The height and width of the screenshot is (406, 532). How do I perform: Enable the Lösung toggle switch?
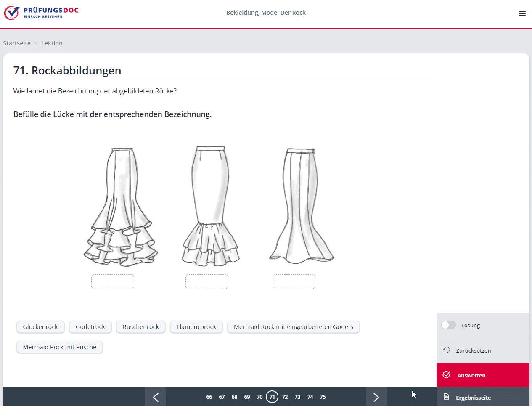click(448, 325)
